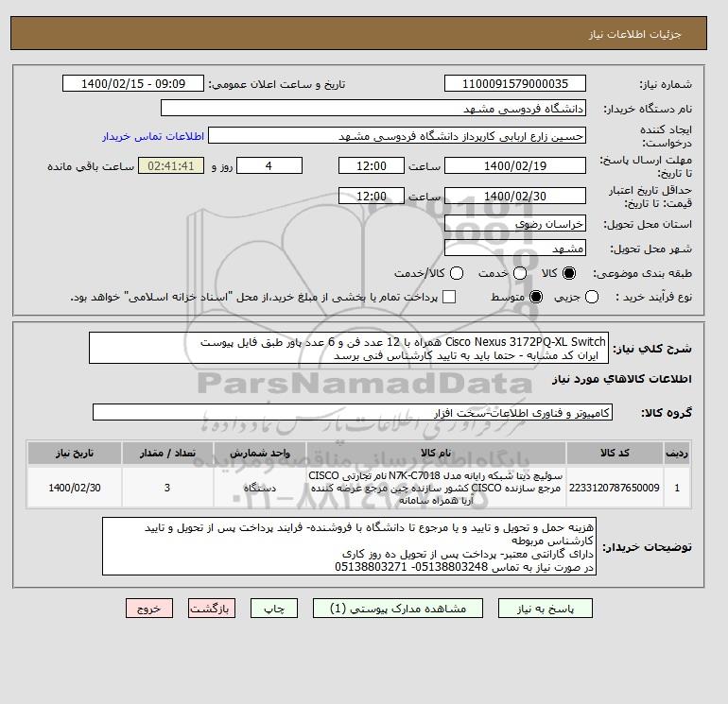
Task: Click the price validity hour field 12:00
Action: [x=372, y=196]
